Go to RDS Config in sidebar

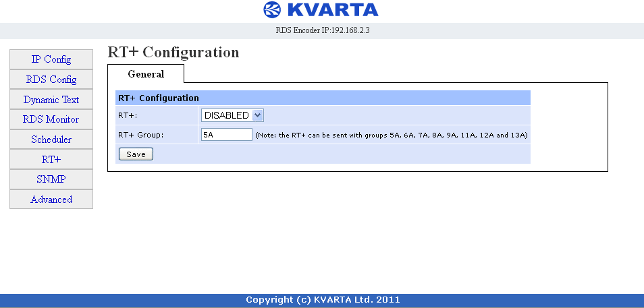(51, 79)
